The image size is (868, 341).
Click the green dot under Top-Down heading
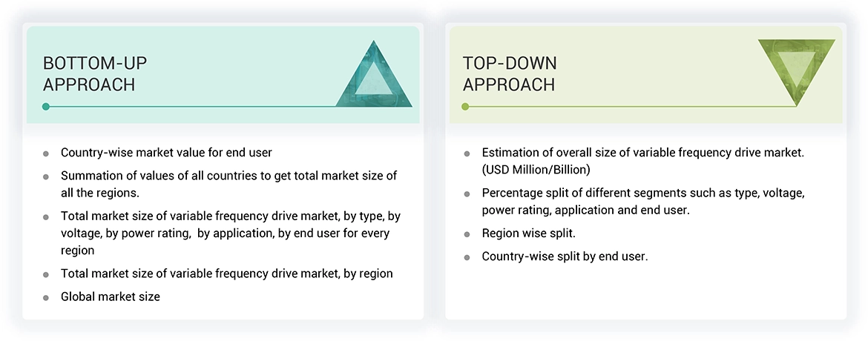point(465,107)
